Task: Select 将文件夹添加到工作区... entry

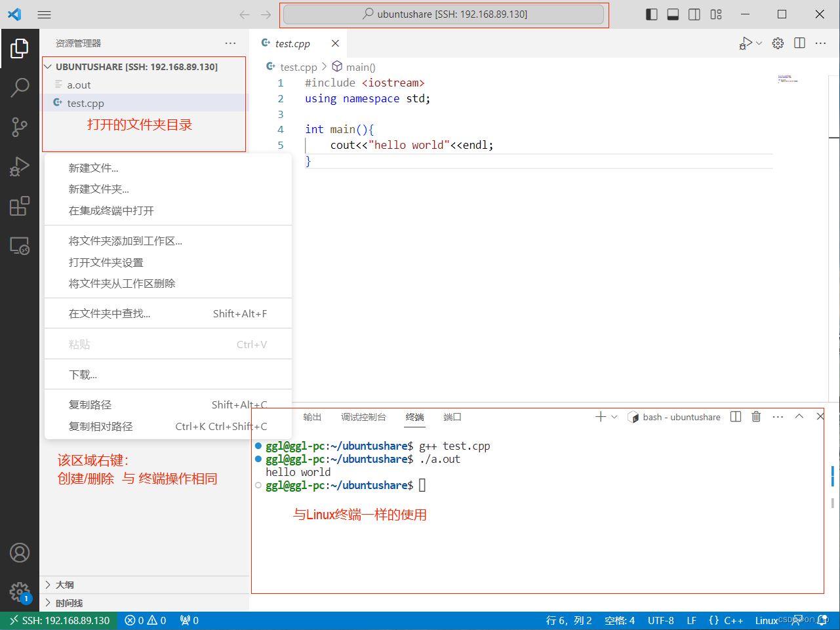Action: (x=168, y=241)
